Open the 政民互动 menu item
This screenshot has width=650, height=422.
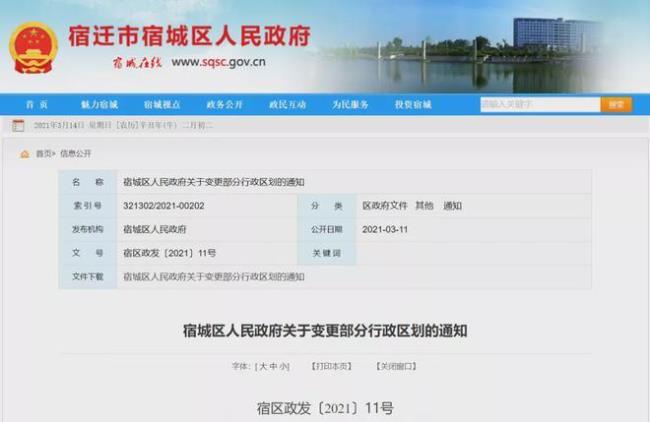click(287, 104)
